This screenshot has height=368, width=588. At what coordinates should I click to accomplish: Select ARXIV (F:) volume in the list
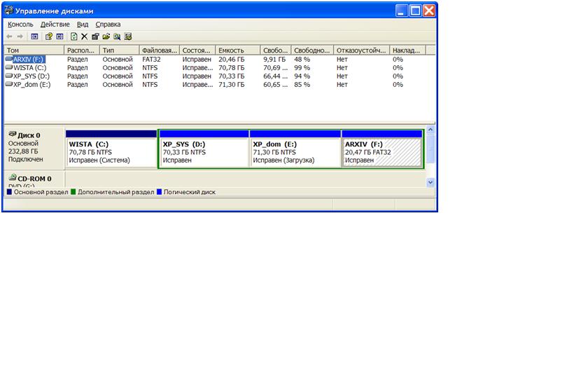29,60
